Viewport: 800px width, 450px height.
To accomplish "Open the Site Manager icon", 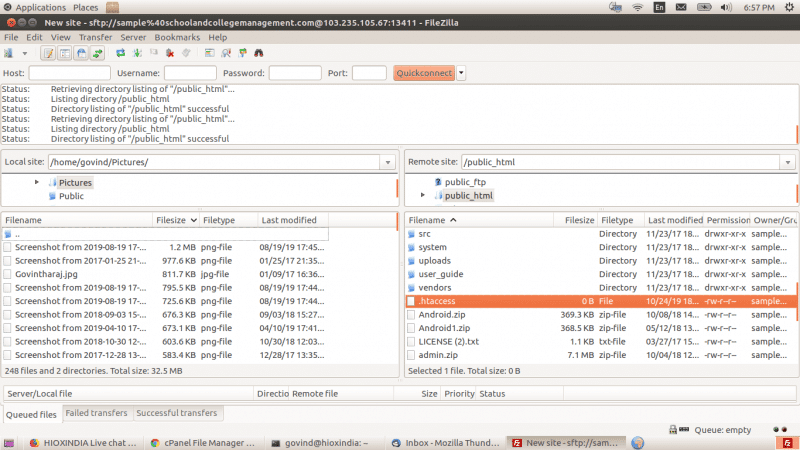I will pyautogui.click(x=9, y=53).
